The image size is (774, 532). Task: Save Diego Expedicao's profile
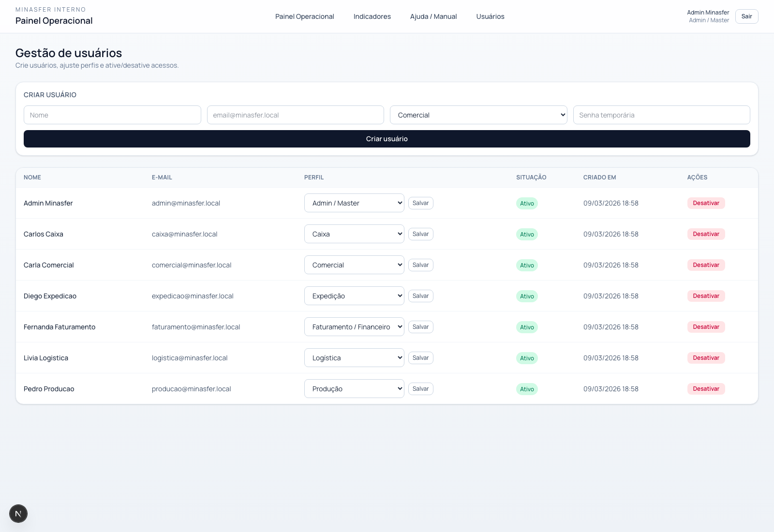420,296
